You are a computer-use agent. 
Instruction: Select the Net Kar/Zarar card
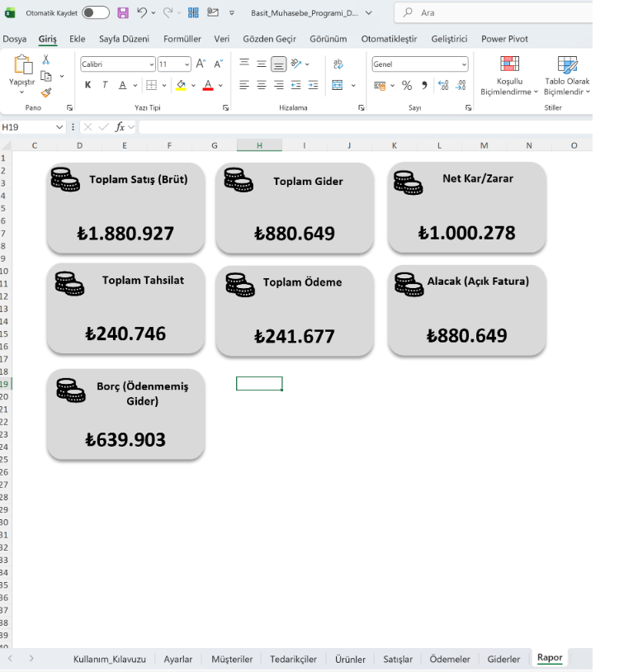(466, 207)
